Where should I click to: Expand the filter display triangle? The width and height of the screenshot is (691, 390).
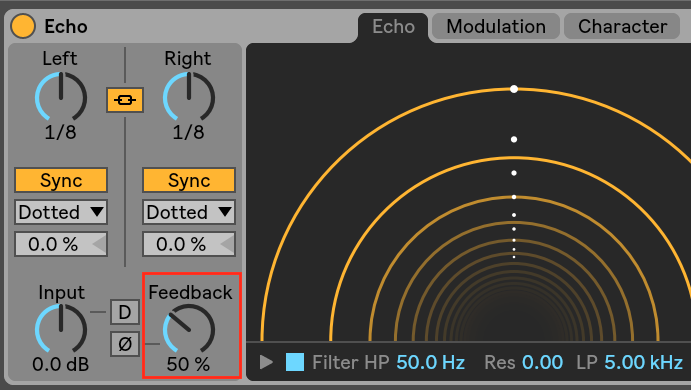pyautogui.click(x=266, y=362)
